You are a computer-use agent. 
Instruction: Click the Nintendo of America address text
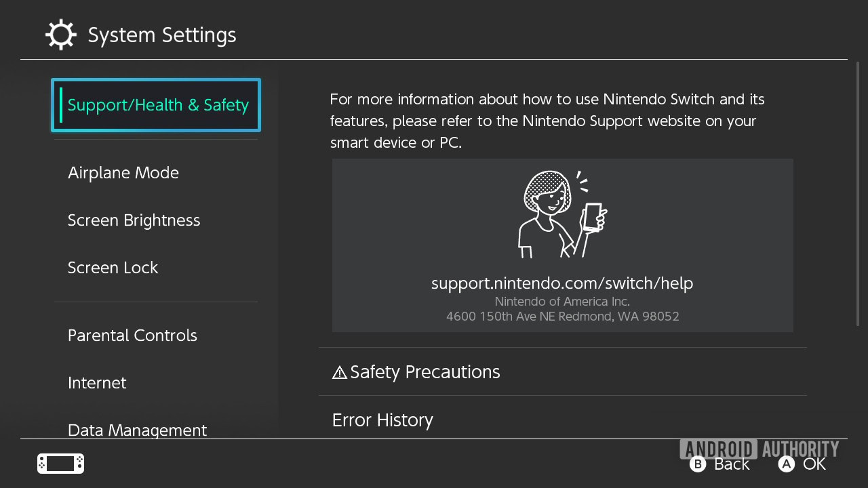[562, 309]
